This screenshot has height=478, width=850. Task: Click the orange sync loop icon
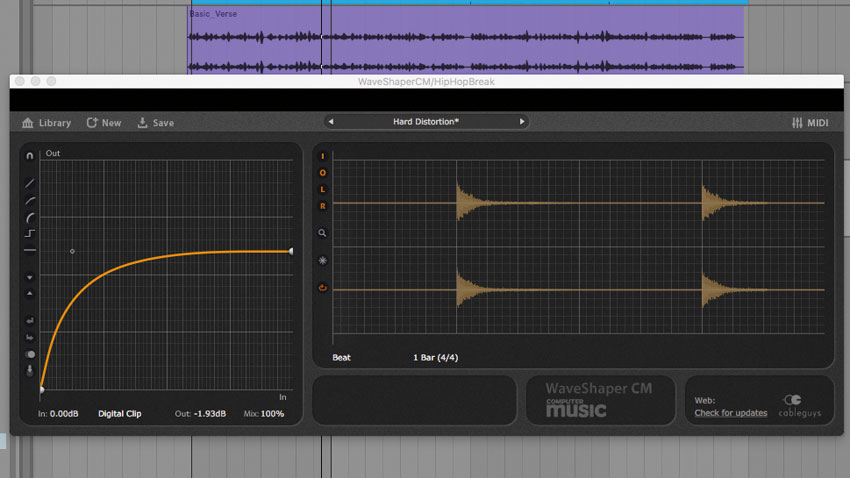[x=323, y=288]
